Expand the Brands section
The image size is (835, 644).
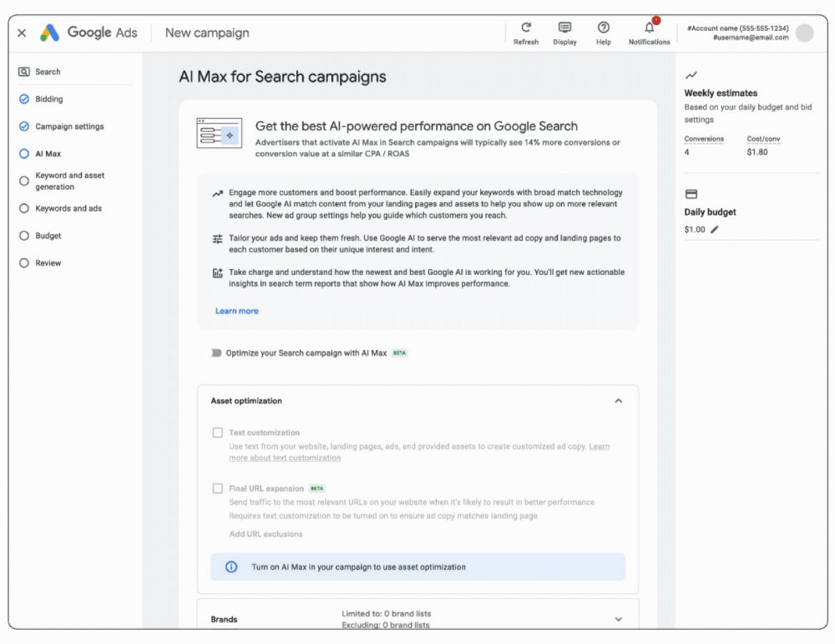pos(618,619)
